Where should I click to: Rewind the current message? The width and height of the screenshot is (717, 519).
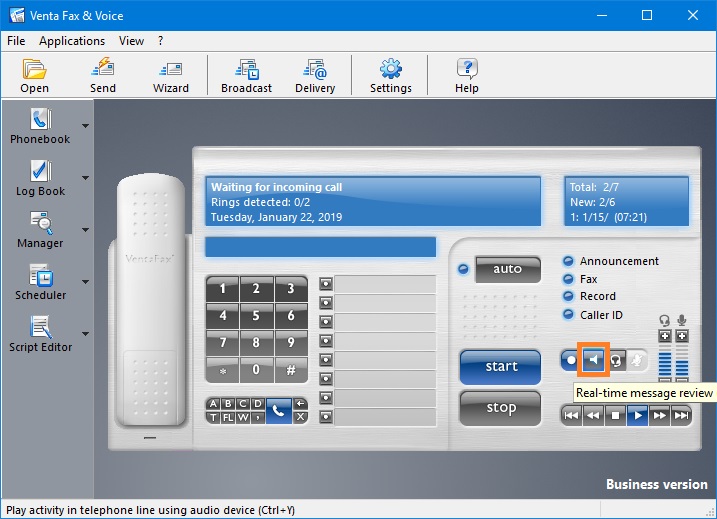click(x=593, y=415)
